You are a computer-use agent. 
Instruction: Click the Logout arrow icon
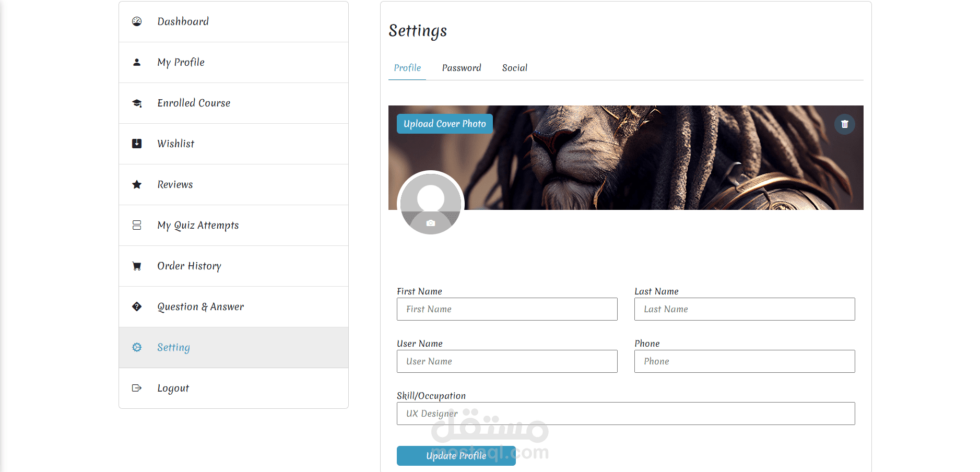click(137, 388)
